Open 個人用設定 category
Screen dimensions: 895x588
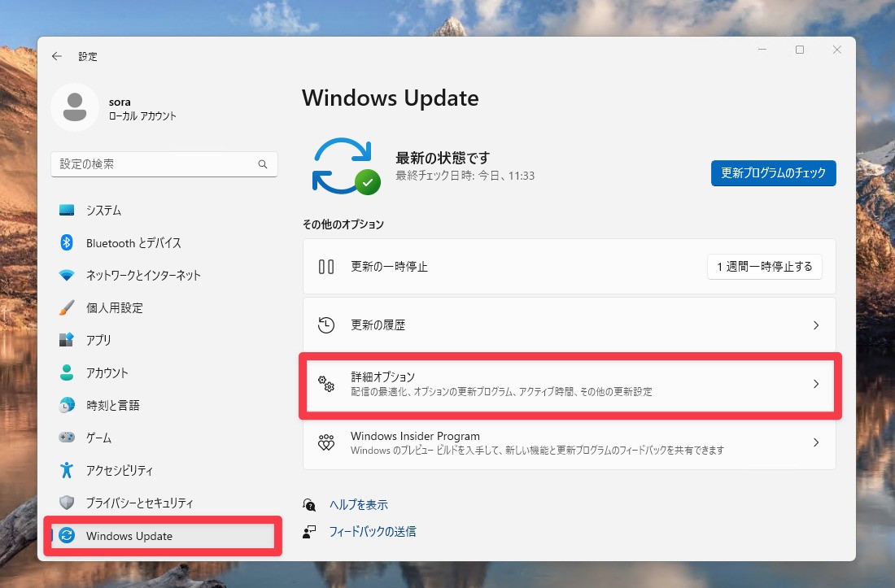(164, 307)
